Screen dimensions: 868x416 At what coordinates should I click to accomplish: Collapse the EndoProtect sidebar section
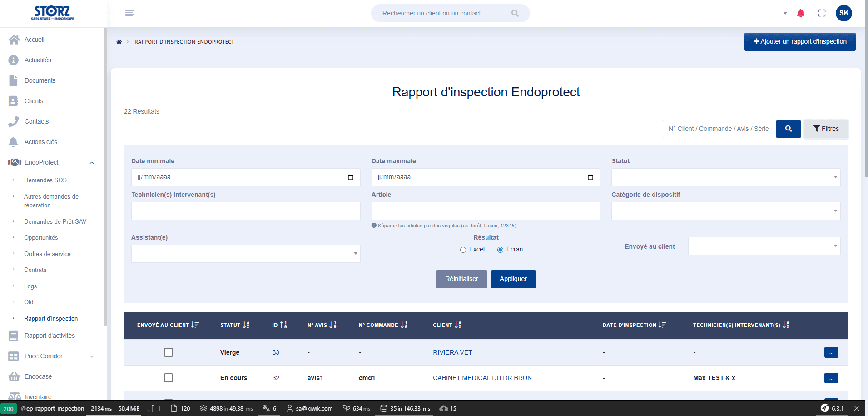[92, 162]
